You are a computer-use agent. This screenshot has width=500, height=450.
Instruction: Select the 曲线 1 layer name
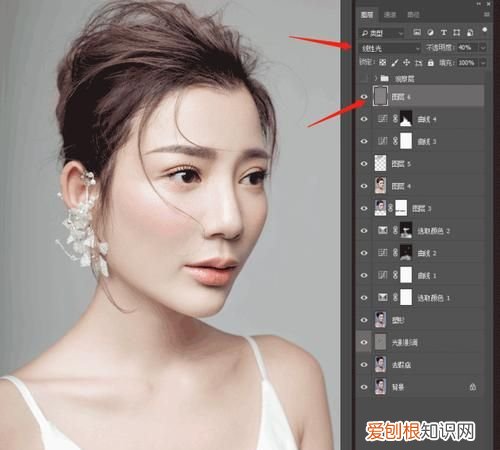click(x=427, y=276)
